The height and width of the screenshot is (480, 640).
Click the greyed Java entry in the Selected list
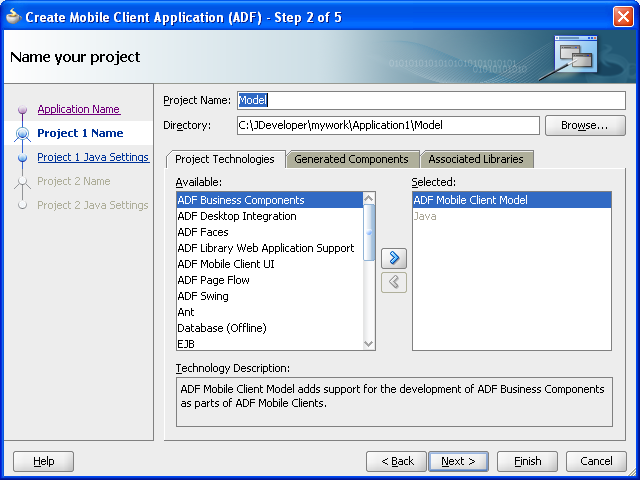tap(512, 216)
